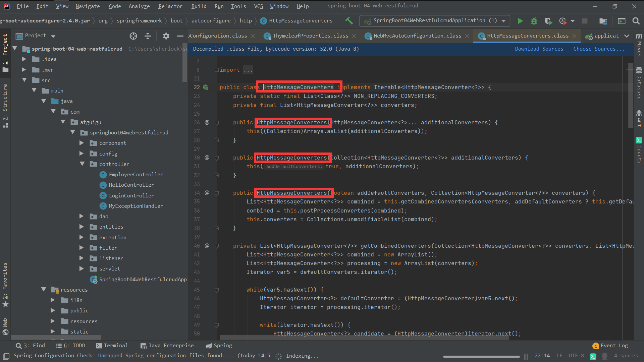Switch to WebMvcAutoConfiguration.class tab
The image size is (644, 362).
(417, 36)
